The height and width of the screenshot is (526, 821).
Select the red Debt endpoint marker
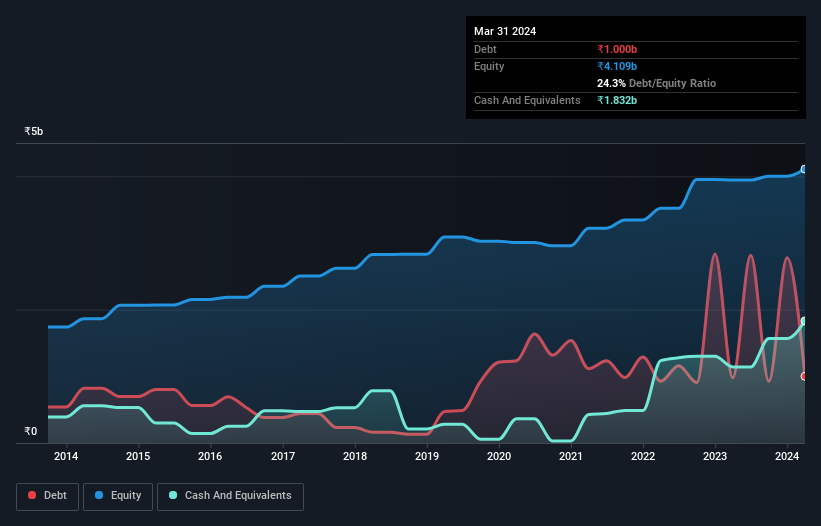[804, 376]
